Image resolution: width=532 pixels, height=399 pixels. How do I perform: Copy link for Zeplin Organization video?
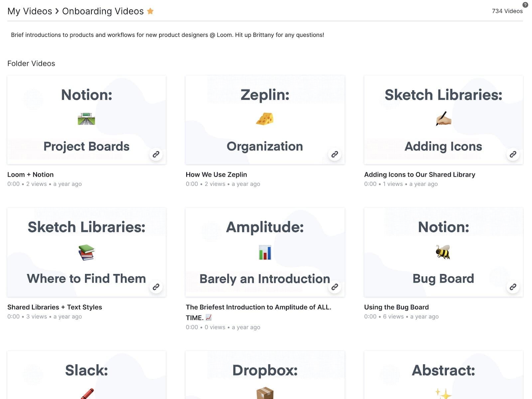334,154
